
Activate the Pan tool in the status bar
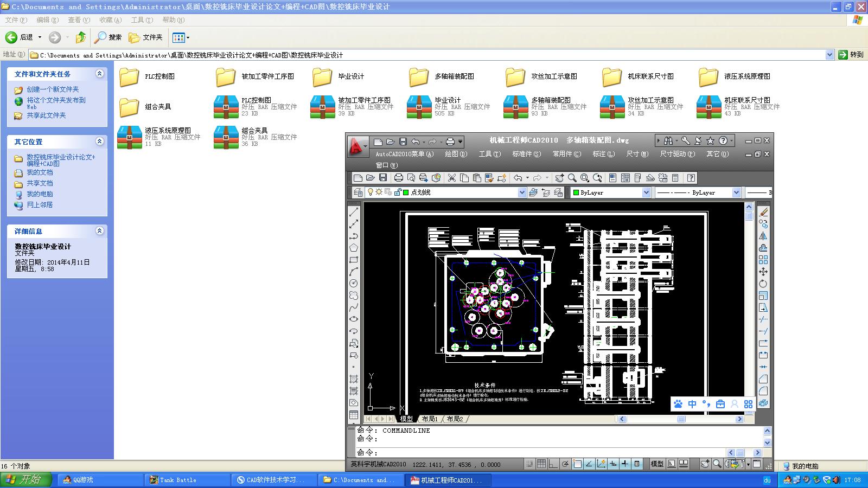(706, 464)
